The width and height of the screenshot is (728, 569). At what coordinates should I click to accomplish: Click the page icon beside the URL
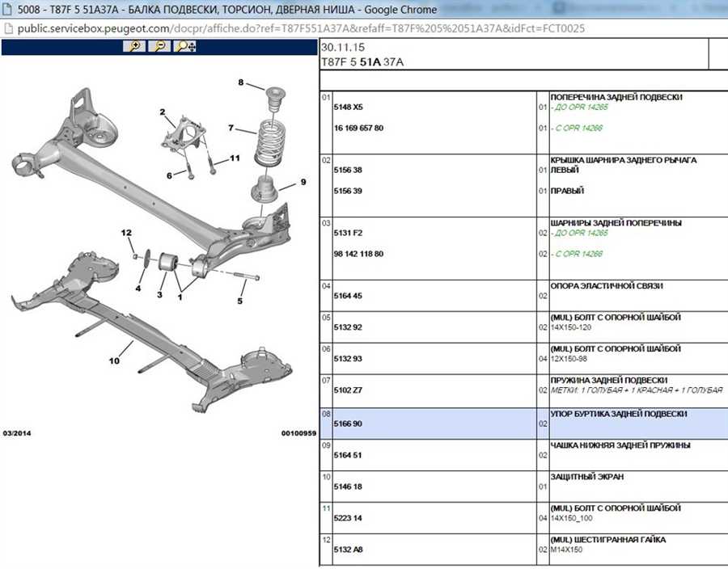[x=8, y=29]
